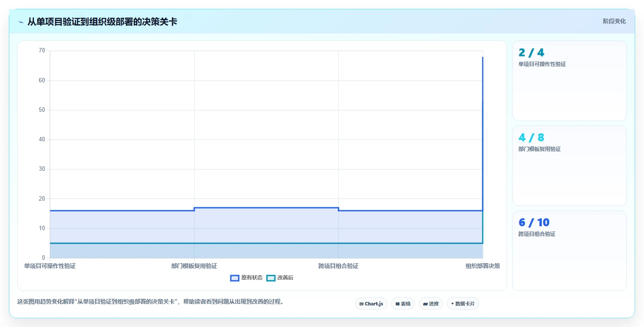Toggle the 改善后 legend swatch
This screenshot has width=644, height=327.
tap(271, 278)
